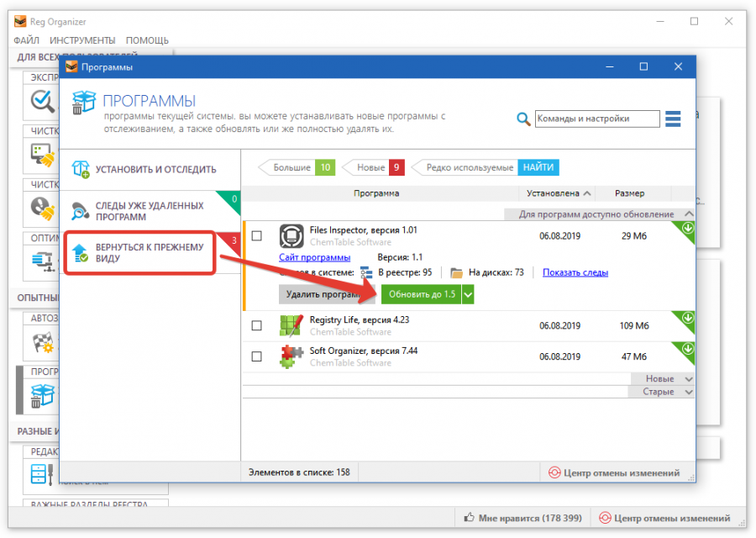This screenshot has height=538, width=756.
Task: Open traces of already removed programs
Action: pos(149,211)
